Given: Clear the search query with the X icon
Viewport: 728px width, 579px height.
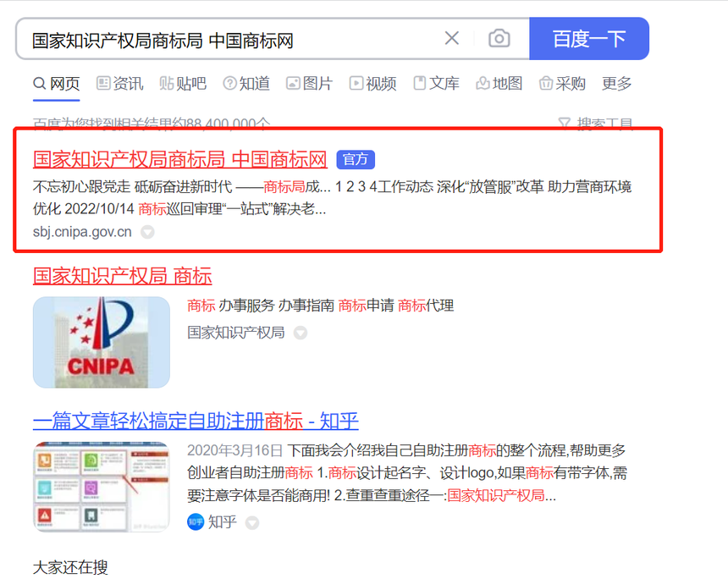Looking at the screenshot, I should (452, 38).
